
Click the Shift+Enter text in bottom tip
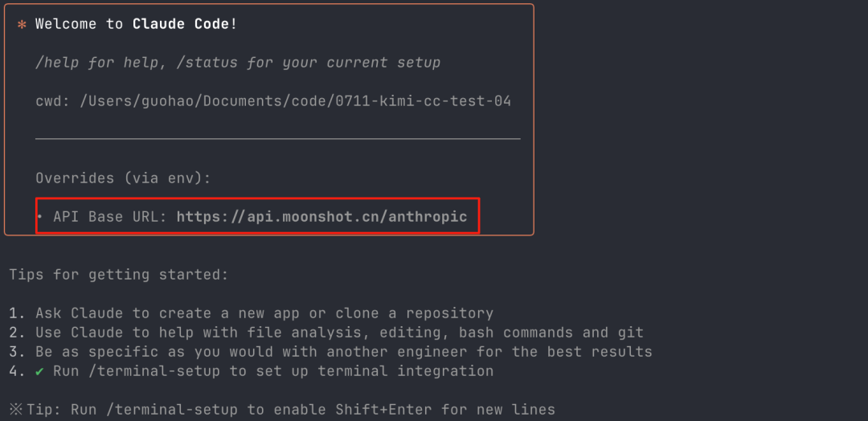(383, 410)
